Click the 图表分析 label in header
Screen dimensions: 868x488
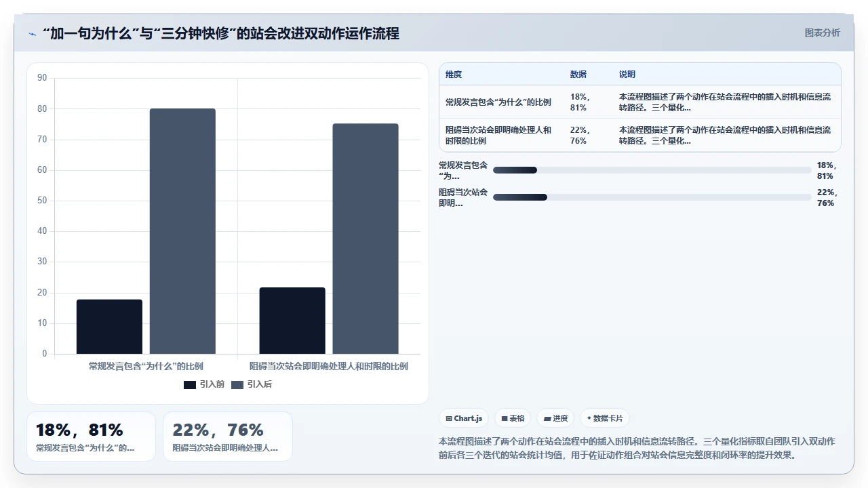click(x=822, y=33)
